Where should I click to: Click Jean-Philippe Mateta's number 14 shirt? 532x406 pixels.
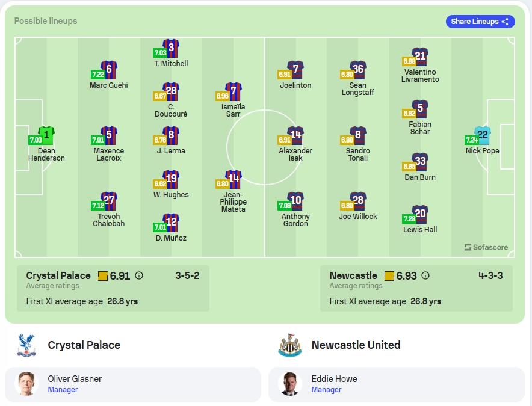(x=234, y=179)
